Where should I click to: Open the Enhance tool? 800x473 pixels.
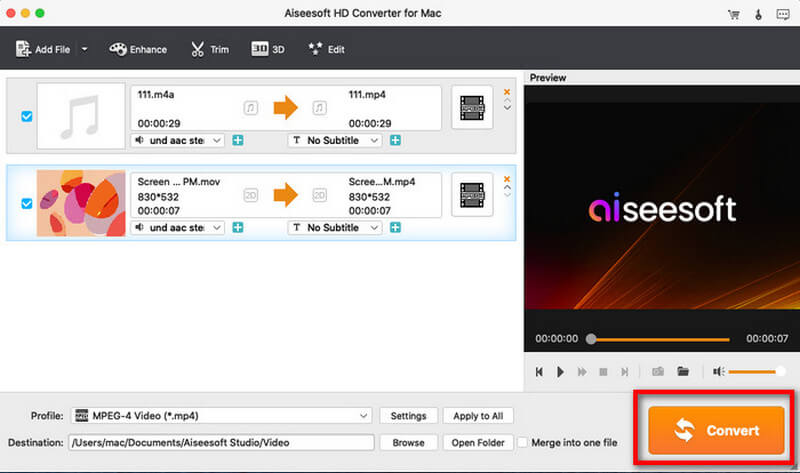[x=137, y=49]
